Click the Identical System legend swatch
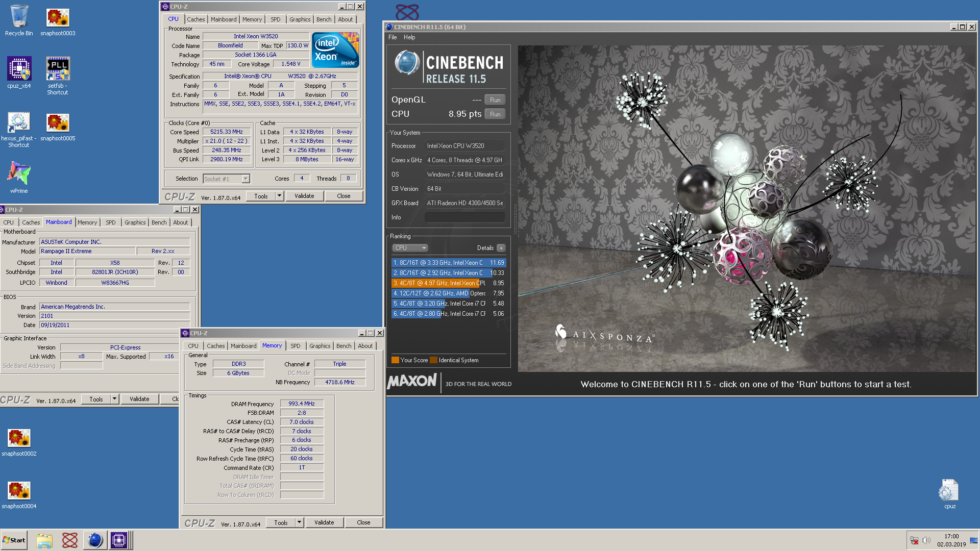 (433, 360)
